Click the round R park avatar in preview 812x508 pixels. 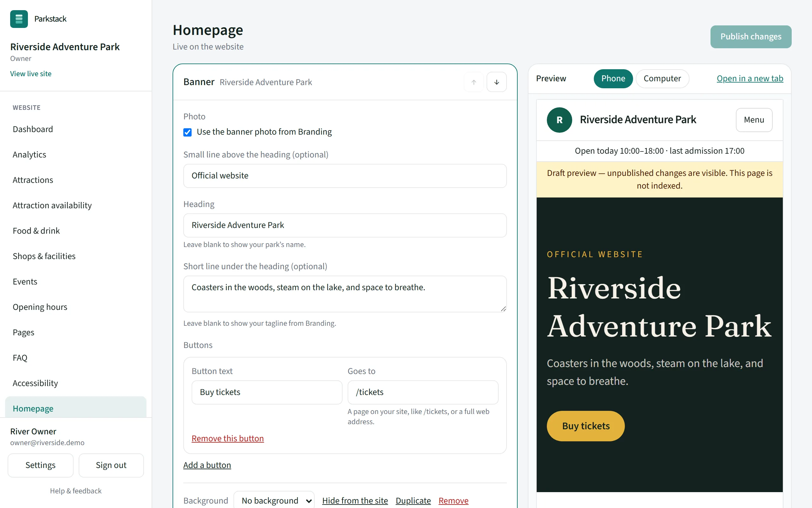click(559, 120)
